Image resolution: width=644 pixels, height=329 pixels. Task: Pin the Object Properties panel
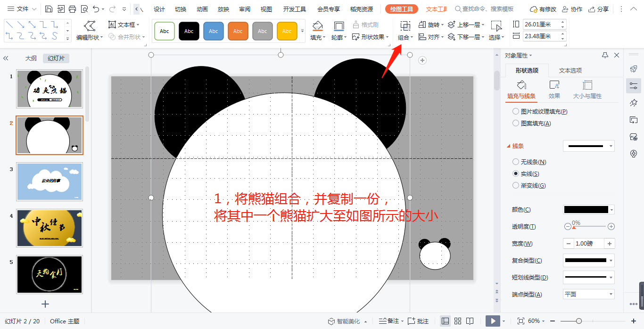[x=605, y=56]
